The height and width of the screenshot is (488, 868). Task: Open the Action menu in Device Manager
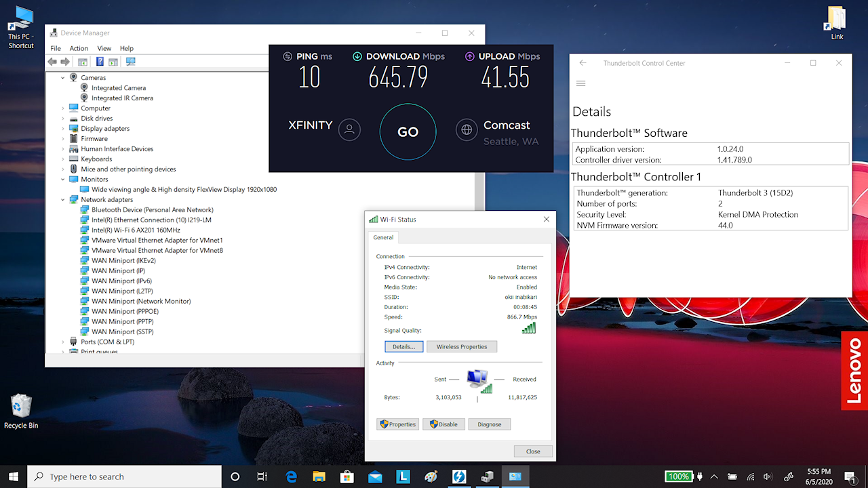pyautogui.click(x=79, y=48)
